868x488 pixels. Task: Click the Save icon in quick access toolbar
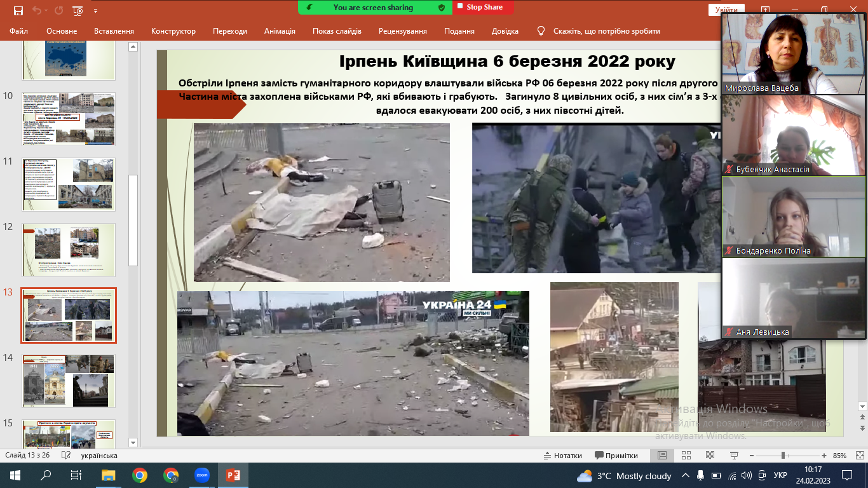(18, 11)
